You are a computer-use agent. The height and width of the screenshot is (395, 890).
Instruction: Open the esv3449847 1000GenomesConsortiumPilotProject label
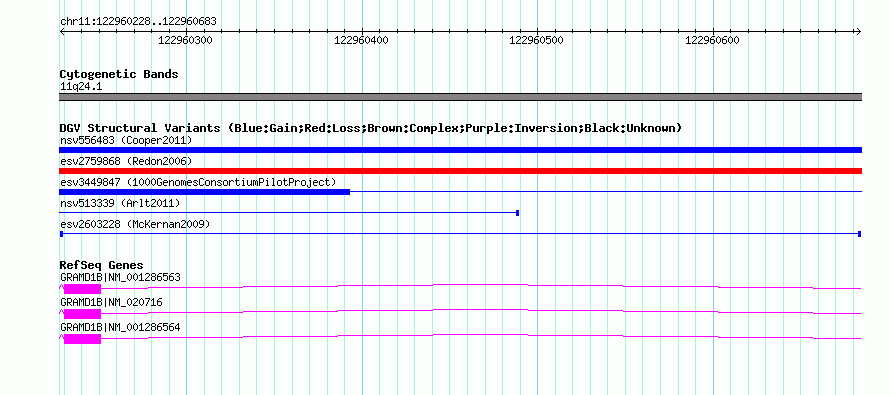point(198,182)
